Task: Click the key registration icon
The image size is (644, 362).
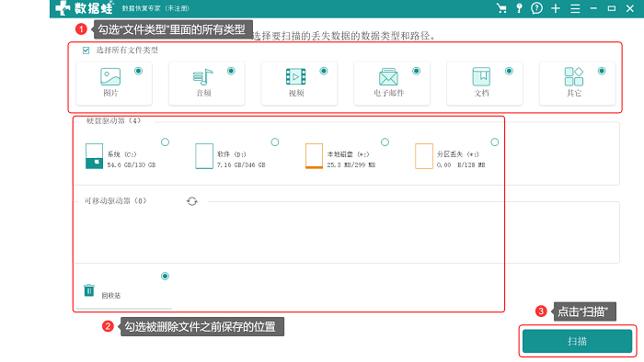Action: point(519,8)
